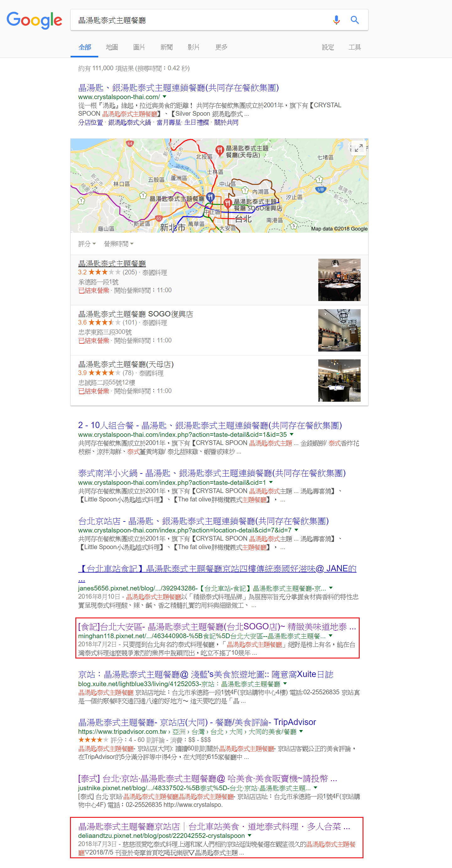Expand arrow beside blog.xuite.net URL

click(x=285, y=684)
